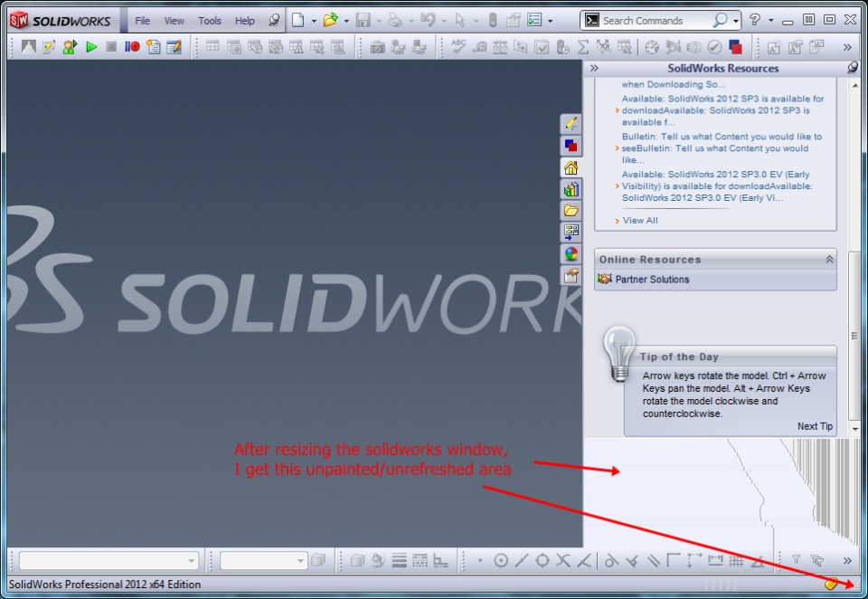
Task: Open the SolidWorks 2012 SP3 available news link
Action: 723,110
